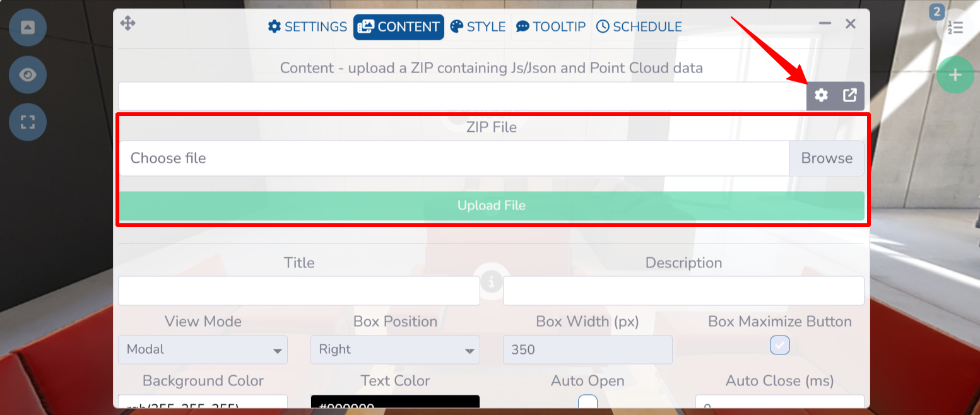Click the image panel icon at top left

coord(28,28)
